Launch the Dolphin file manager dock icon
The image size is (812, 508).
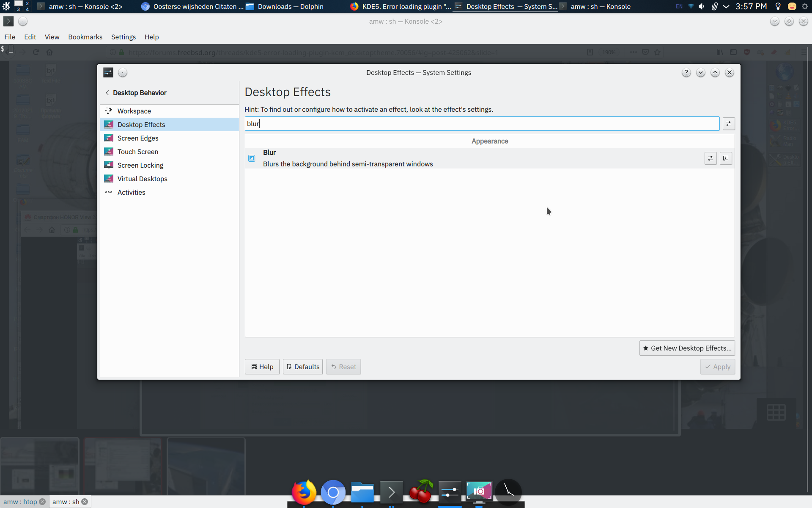tap(362, 492)
